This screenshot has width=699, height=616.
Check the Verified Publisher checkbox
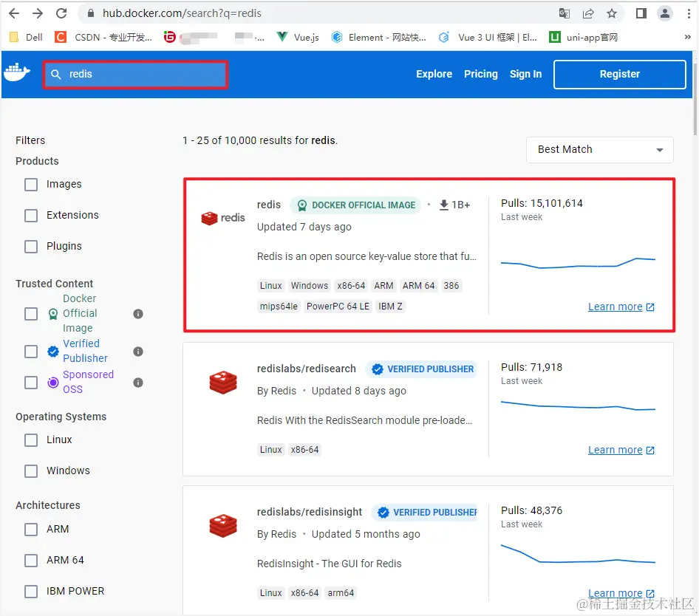31,352
